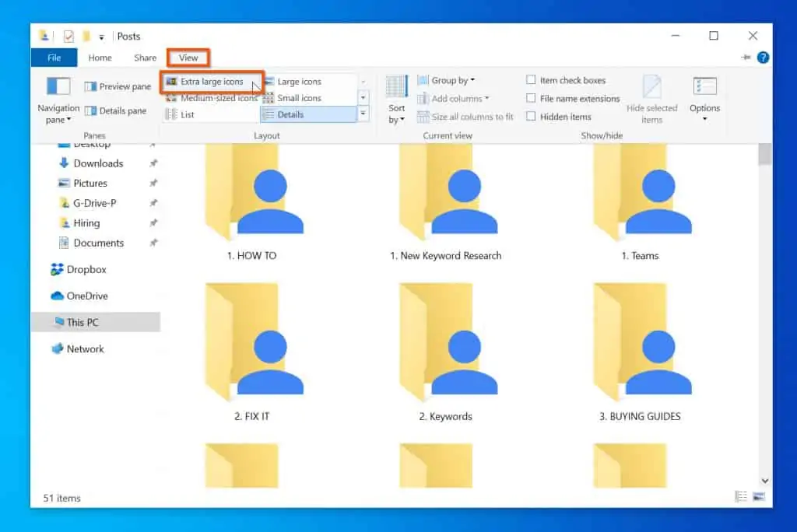Switch to the Share tab

(x=145, y=58)
